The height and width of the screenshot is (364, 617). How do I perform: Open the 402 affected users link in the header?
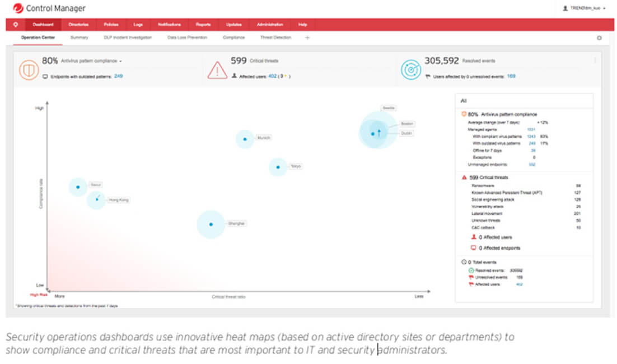tap(272, 76)
